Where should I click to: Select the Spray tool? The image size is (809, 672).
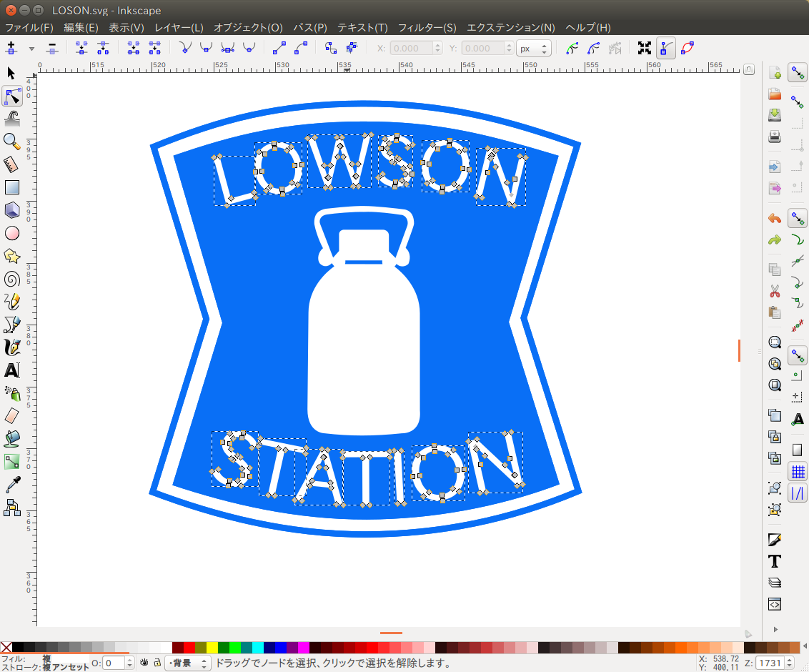pyautogui.click(x=12, y=393)
